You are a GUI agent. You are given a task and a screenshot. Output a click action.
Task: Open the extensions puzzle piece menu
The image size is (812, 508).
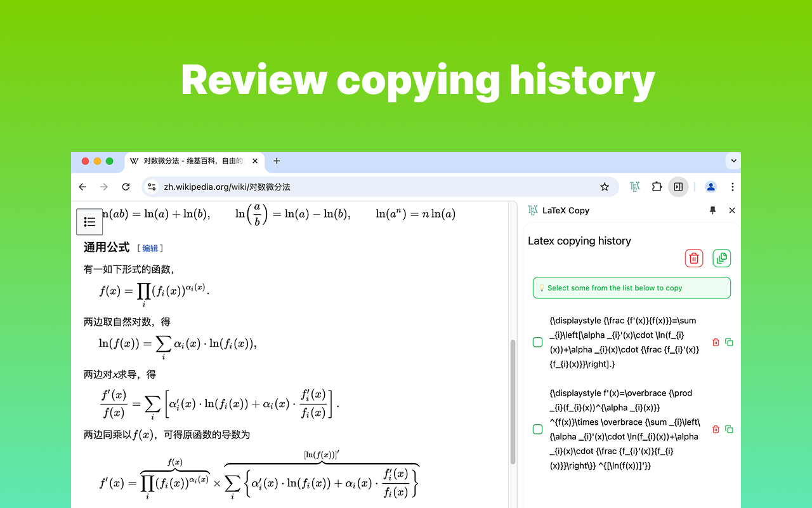[x=657, y=187]
